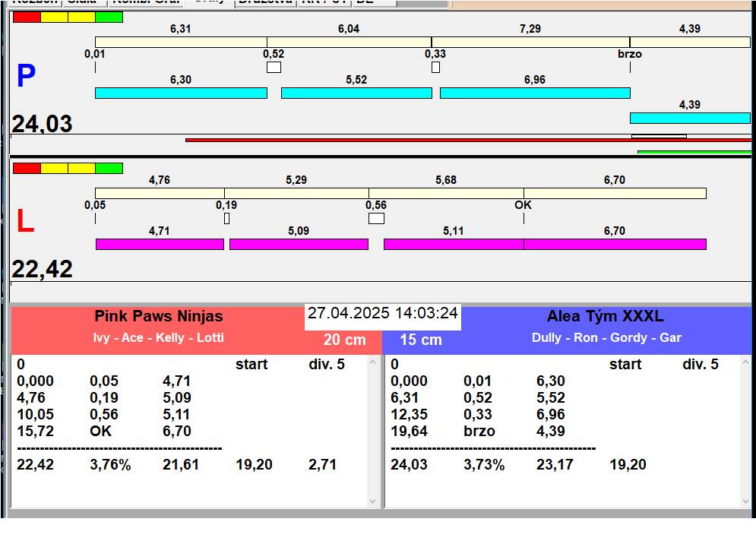Click the green start light in lane L
The width and height of the screenshot is (756, 544).
click(109, 168)
